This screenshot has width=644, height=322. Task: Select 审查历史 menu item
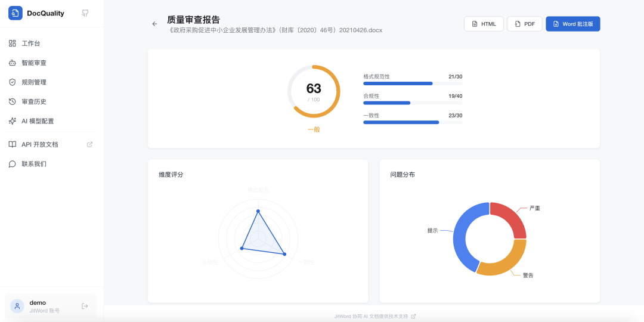[x=52, y=101]
